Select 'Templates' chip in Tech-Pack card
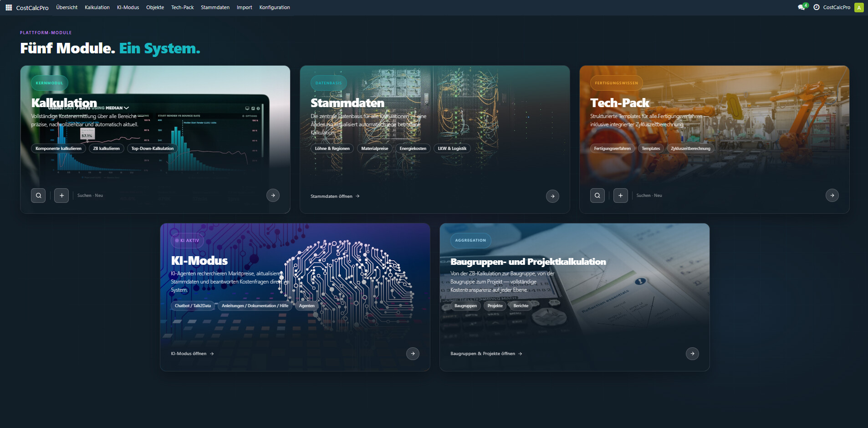The width and height of the screenshot is (868, 428). [650, 149]
